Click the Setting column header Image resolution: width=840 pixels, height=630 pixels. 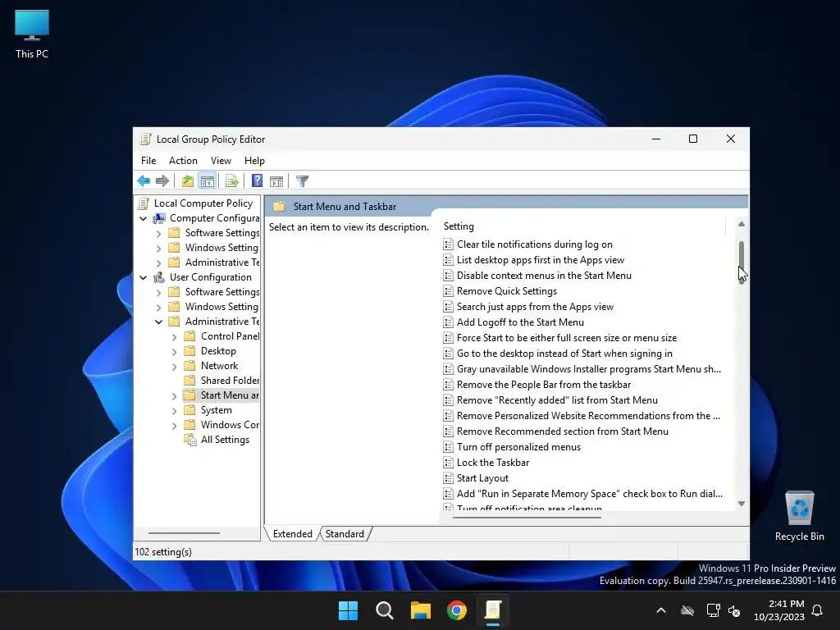click(582, 226)
